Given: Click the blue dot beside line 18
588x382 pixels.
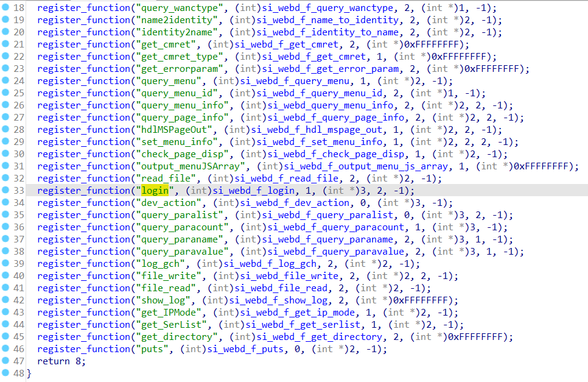Looking at the screenshot, I should 5,8.
